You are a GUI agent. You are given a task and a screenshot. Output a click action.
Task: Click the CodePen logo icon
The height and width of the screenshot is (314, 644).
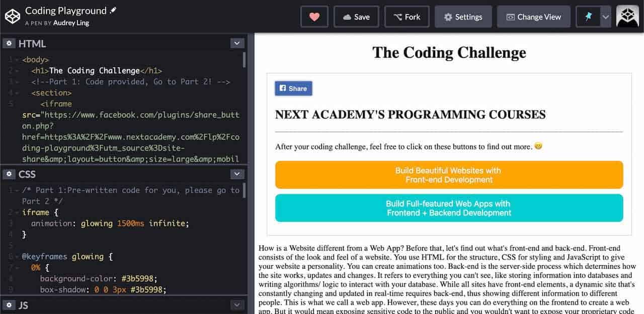click(12, 17)
